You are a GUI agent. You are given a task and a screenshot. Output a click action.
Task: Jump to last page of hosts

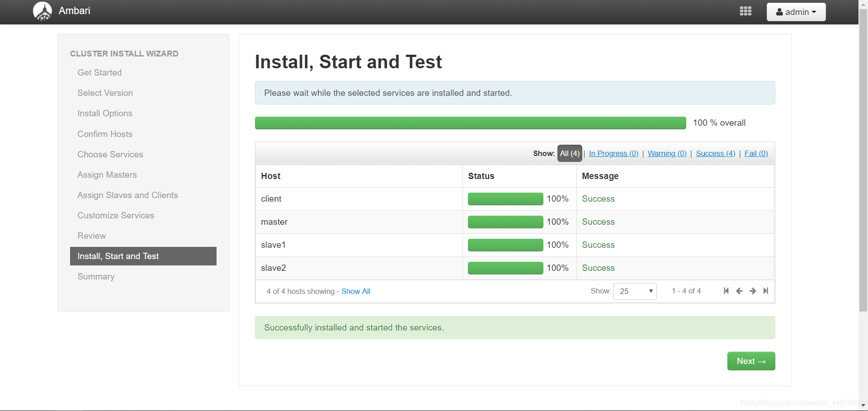pos(766,291)
